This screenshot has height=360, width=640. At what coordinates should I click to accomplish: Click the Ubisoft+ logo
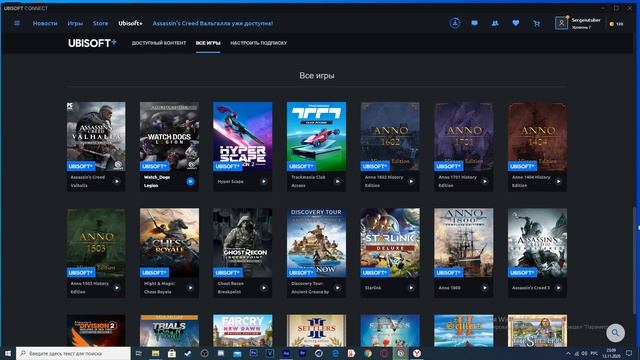pos(92,43)
